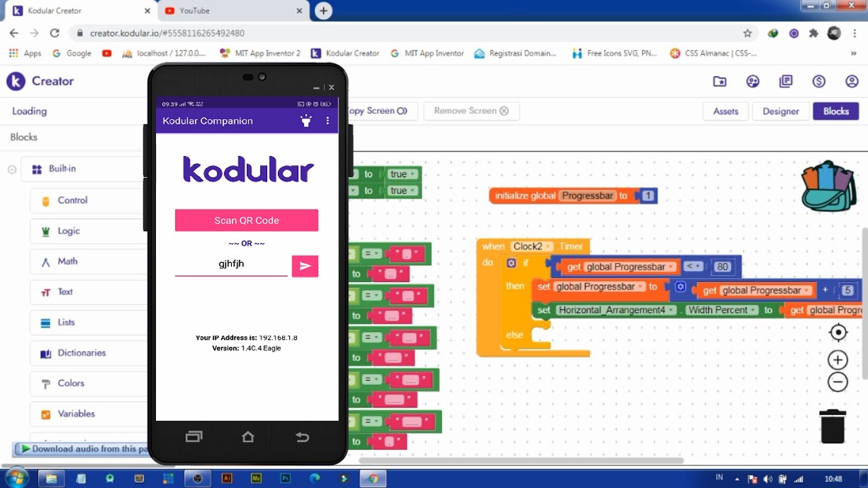868x488 pixels.
Task: Click the if block's blue gear icon
Action: point(511,263)
